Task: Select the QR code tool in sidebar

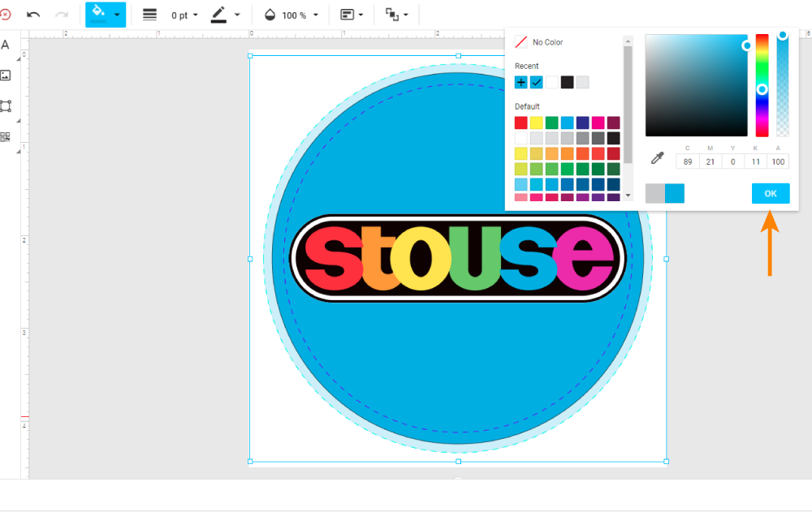Action: pos(5,137)
